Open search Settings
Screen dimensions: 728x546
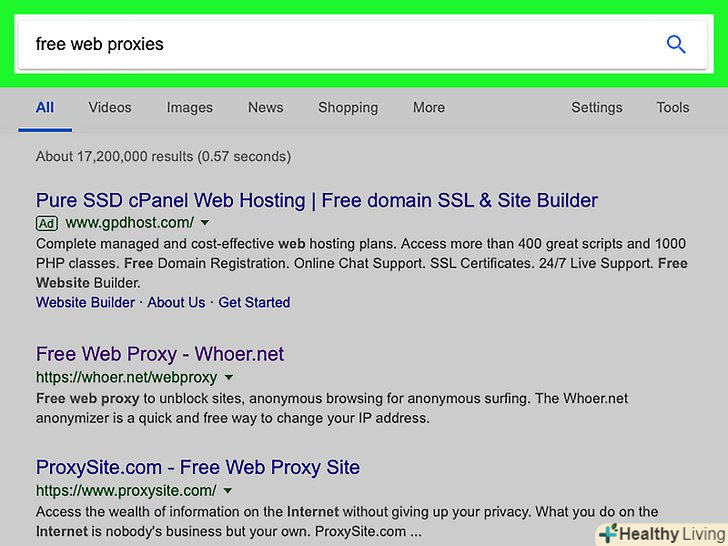596,108
